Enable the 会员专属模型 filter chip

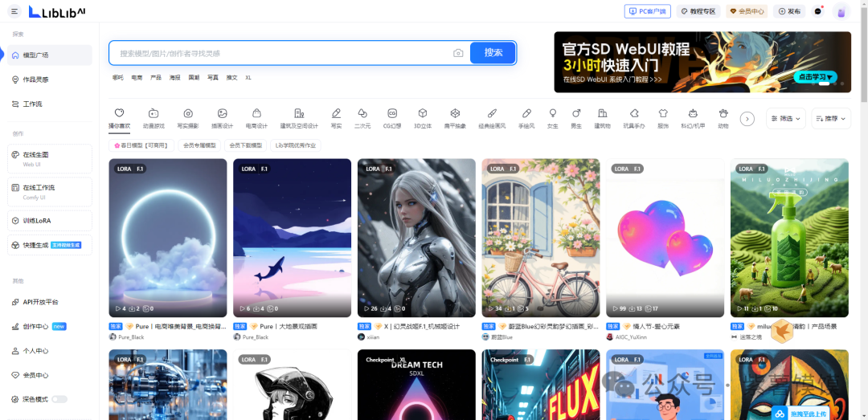pos(199,145)
